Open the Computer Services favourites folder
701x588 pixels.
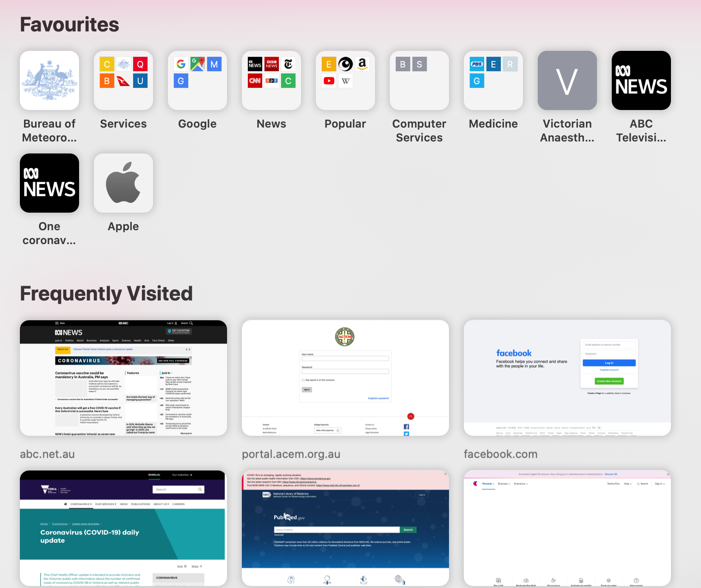[419, 80]
